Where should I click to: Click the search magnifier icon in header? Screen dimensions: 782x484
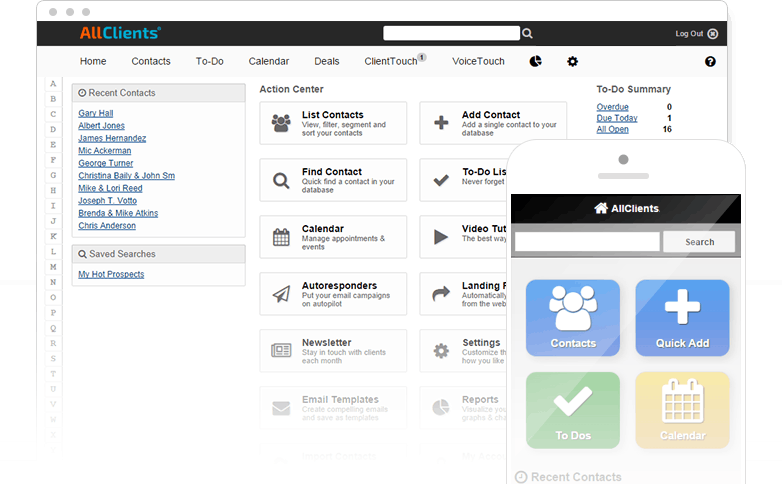(x=527, y=33)
